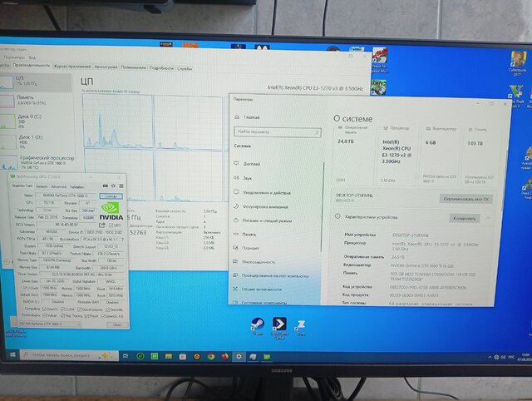This screenshot has height=401, width=532.
Task: Open Питание и спящий режим in Settings
Action: pyautogui.click(x=263, y=220)
